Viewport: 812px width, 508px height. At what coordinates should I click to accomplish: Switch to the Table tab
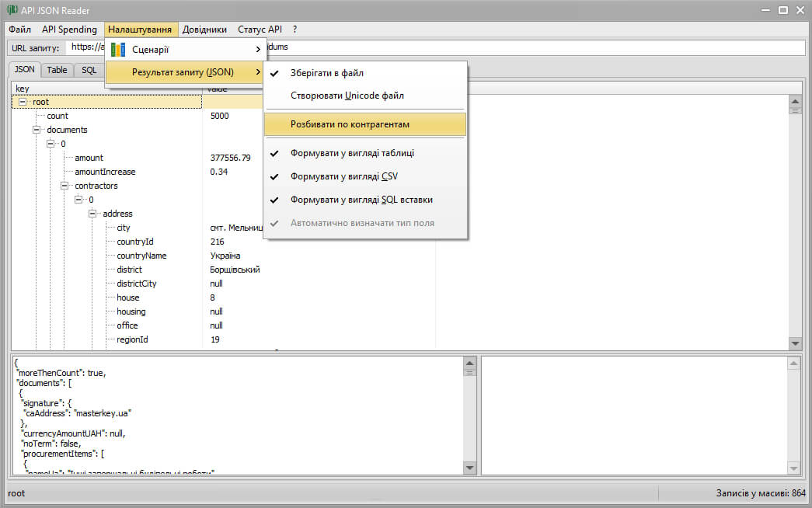coord(57,70)
